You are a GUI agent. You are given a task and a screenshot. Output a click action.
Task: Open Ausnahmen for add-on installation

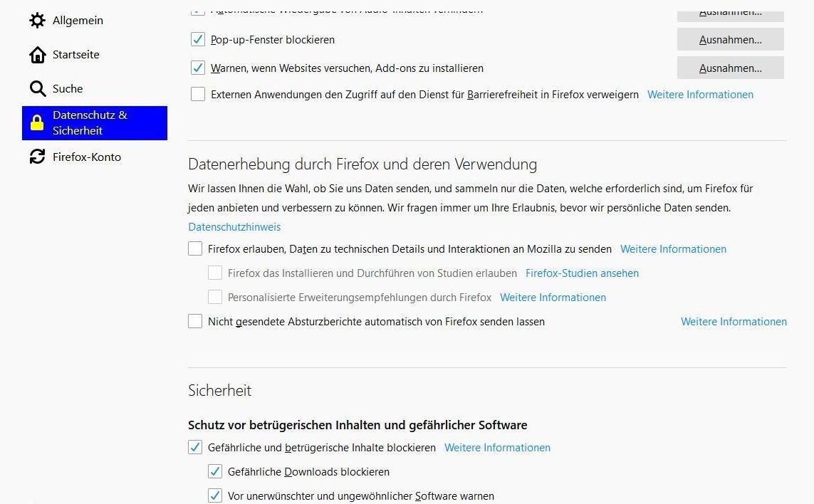click(730, 68)
